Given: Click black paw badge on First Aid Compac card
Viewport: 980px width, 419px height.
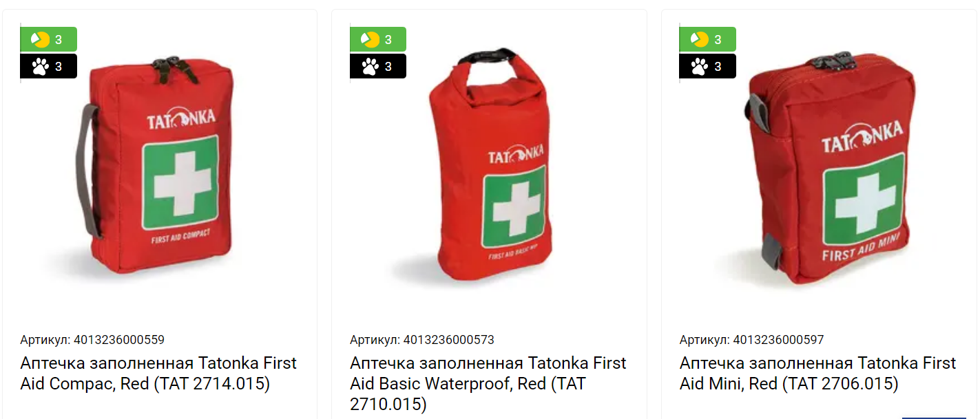Looking at the screenshot, I should [49, 66].
